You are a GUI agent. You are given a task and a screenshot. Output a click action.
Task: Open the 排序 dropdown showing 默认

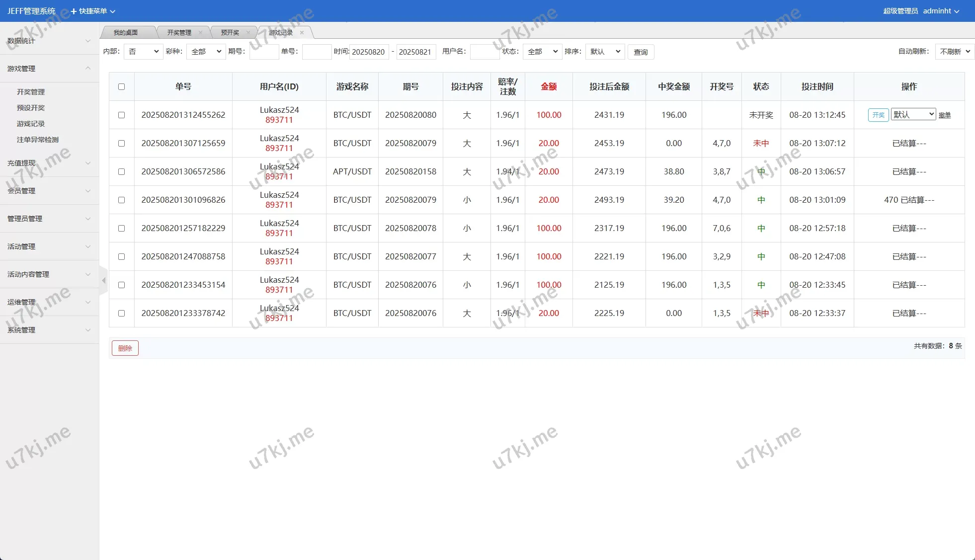click(605, 52)
